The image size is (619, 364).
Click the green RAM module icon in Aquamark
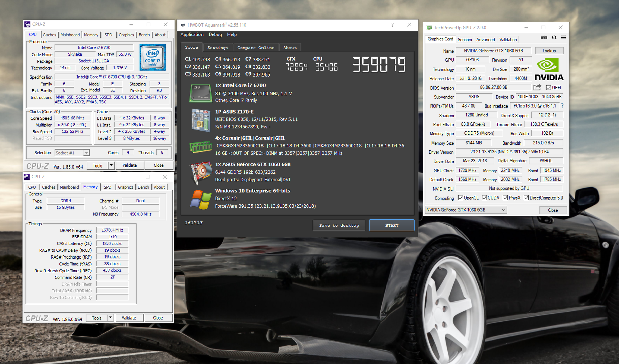pos(201,147)
